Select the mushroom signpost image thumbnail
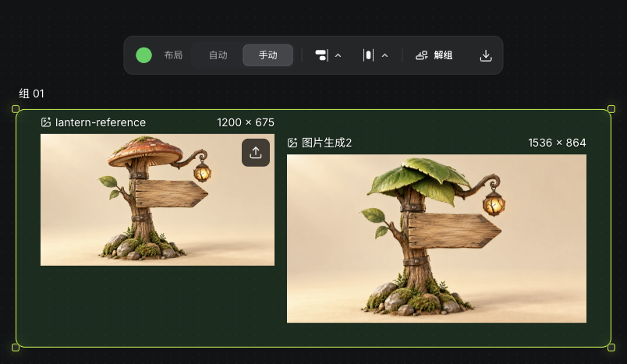The image size is (627, 364). 158,200
